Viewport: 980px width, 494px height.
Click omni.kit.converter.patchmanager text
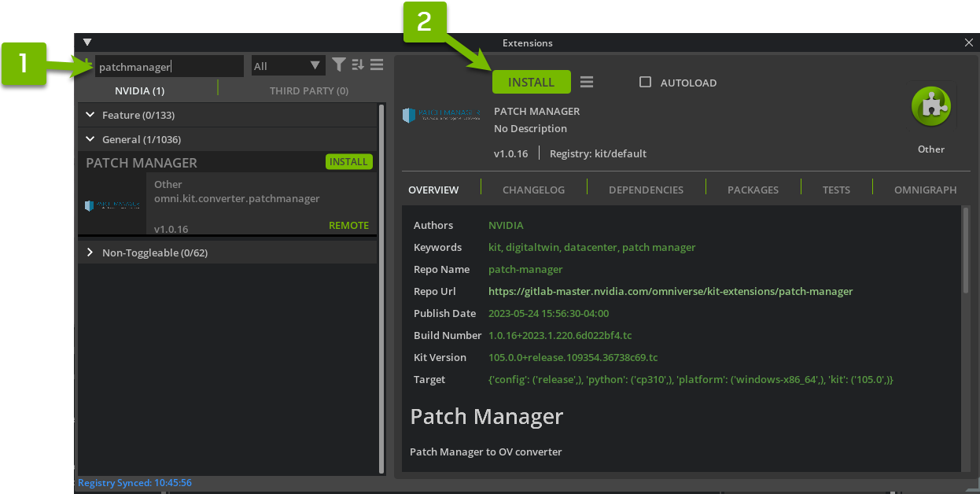[x=237, y=198]
